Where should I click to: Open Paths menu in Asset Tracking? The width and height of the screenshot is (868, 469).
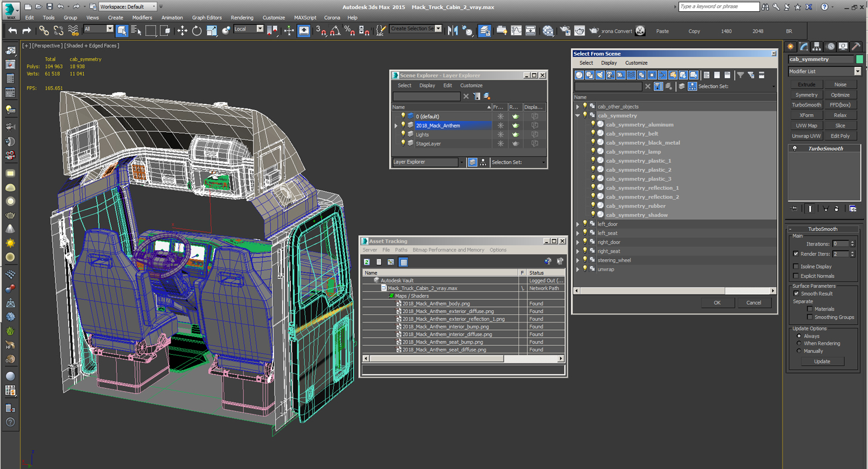(x=401, y=250)
